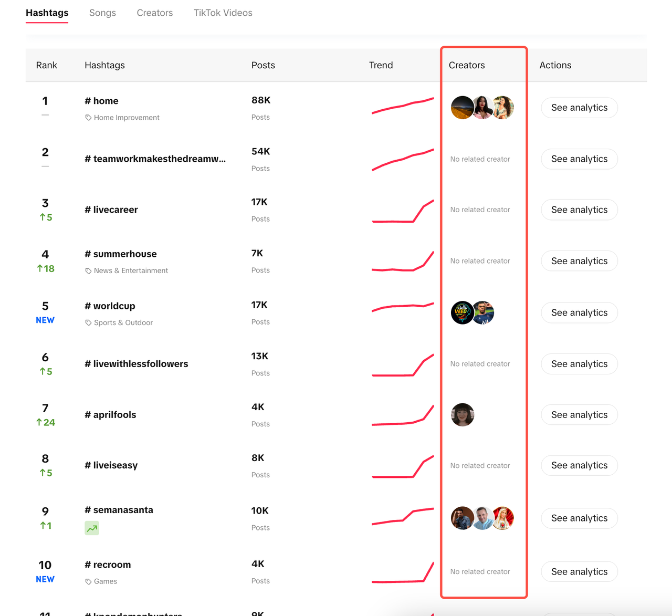Switch to the Songs tab

(x=102, y=13)
